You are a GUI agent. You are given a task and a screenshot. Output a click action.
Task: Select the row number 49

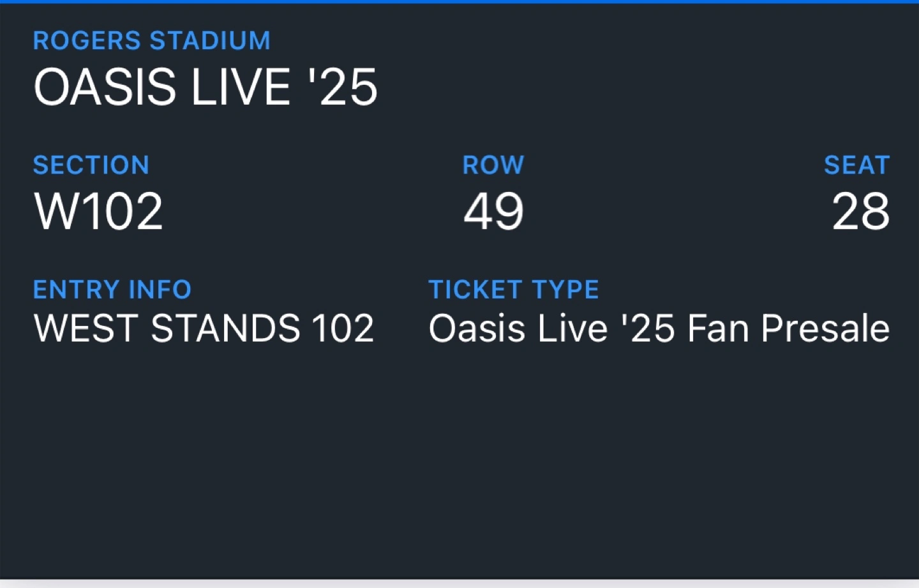(493, 211)
